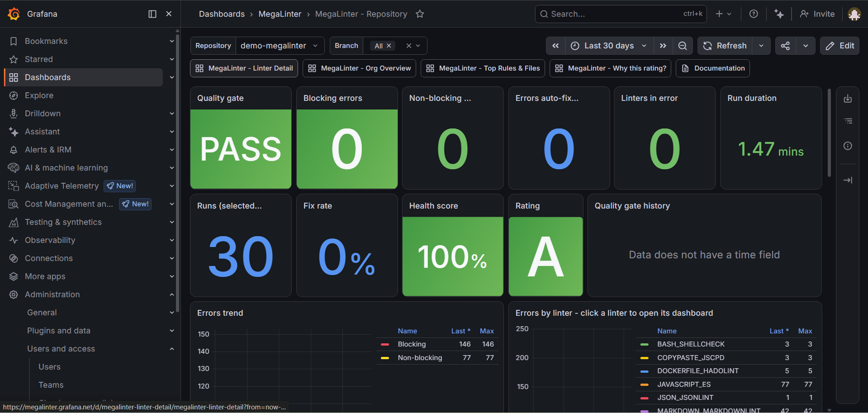Screen dimensions: 868x413
Task: Open Bookmarks in the sidebar
Action: (46, 41)
